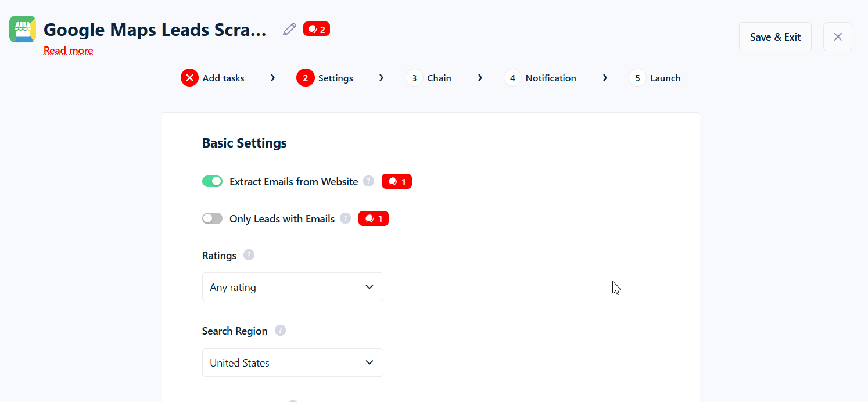Click the help icon next to Ratings
Image resolution: width=868 pixels, height=402 pixels.
tap(249, 255)
